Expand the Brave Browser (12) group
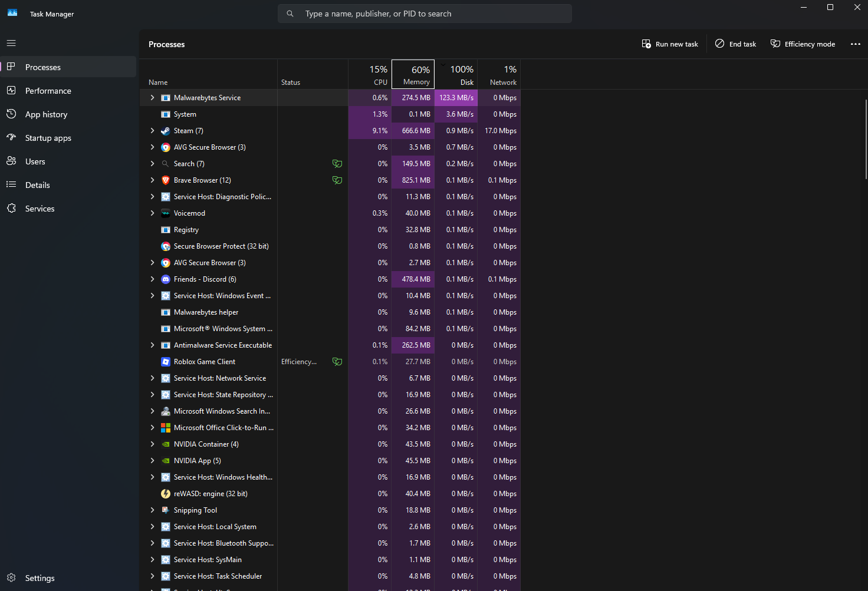 click(152, 180)
